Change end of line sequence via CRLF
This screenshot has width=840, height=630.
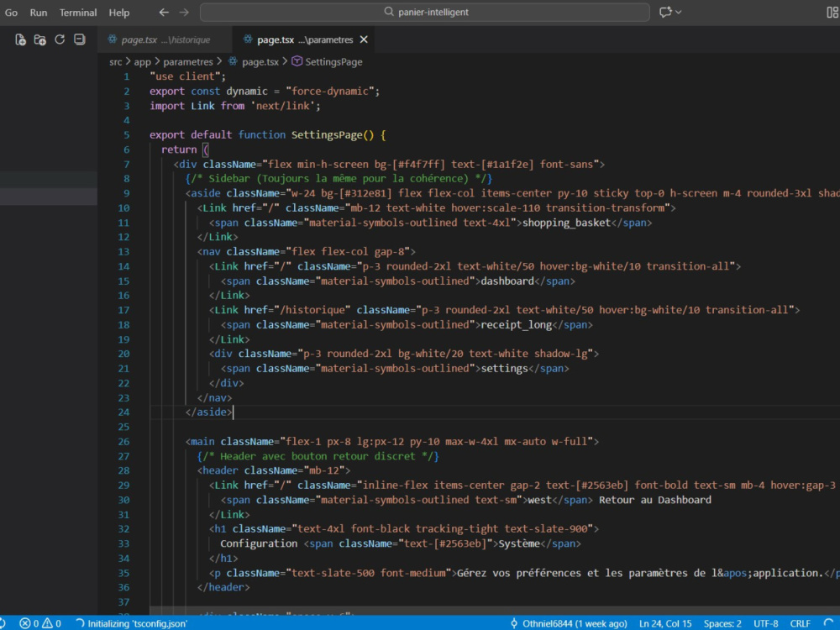coord(800,623)
